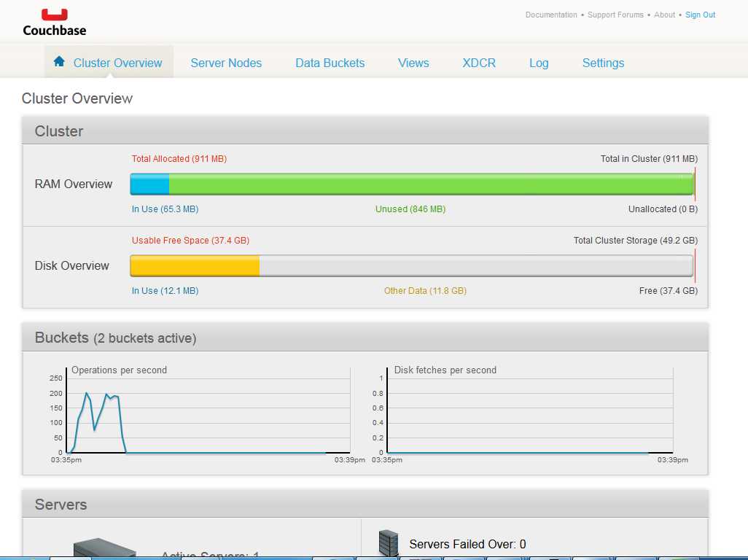Click the Unallocated (0 B) label
This screenshot has height=560, width=748.
[x=663, y=209]
